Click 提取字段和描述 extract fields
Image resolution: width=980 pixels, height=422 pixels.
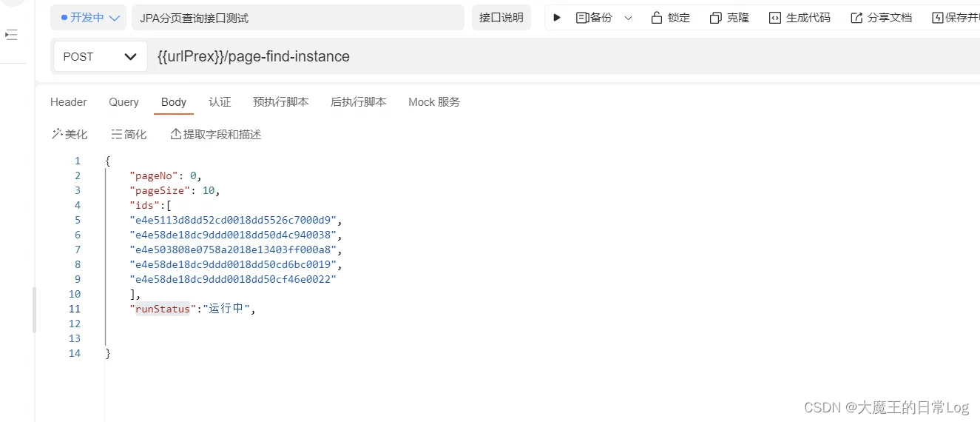pyautogui.click(x=216, y=134)
